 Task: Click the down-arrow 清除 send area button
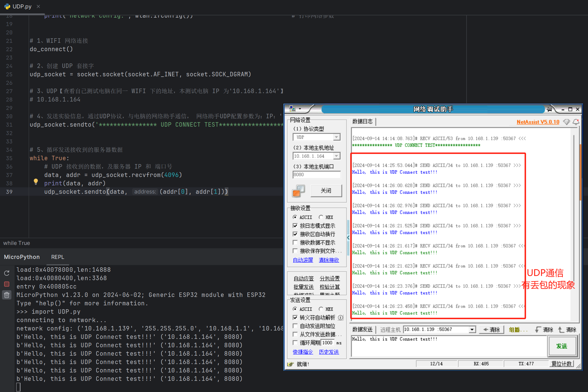544,329
